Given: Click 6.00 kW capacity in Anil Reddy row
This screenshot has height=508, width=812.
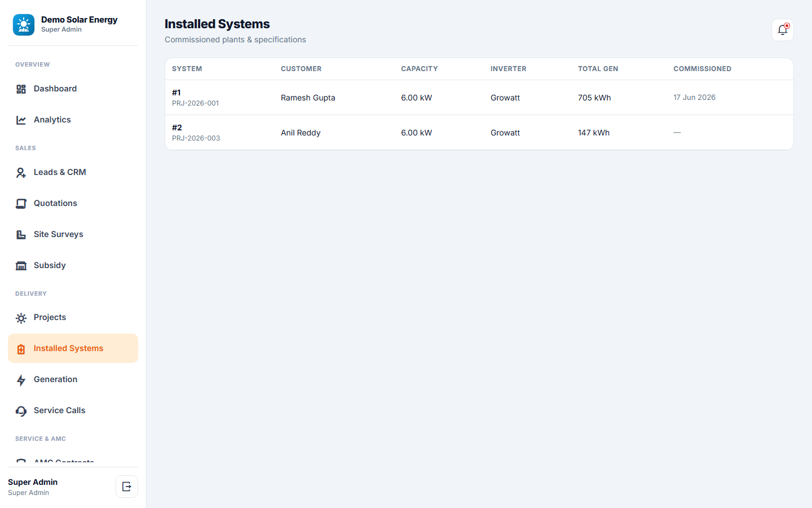Looking at the screenshot, I should point(416,133).
